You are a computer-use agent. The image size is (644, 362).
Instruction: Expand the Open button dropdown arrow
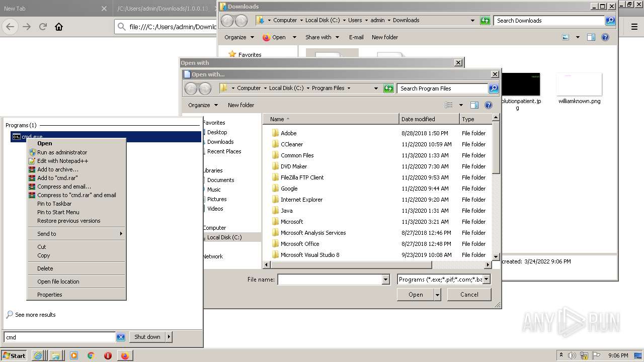[x=438, y=295]
